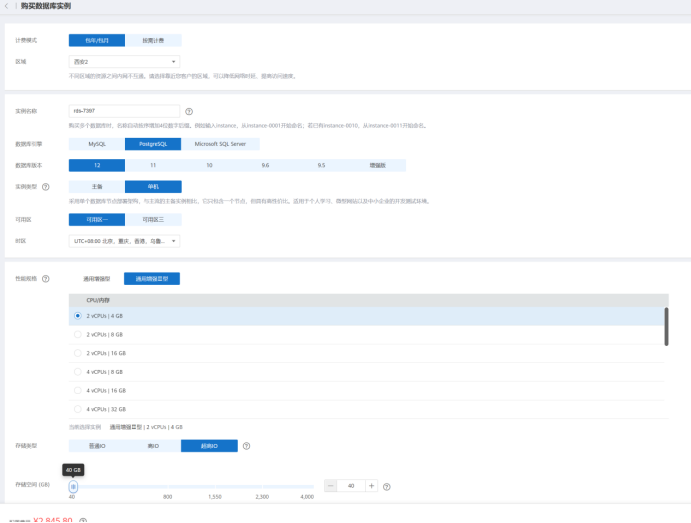Click the help icon after the 超高IO option
691x523 pixels.
(246, 446)
